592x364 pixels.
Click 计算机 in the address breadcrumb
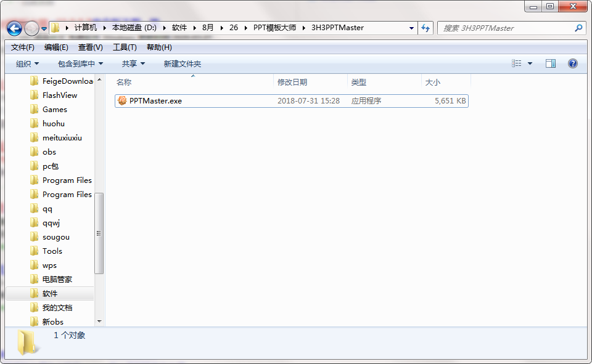85,28
